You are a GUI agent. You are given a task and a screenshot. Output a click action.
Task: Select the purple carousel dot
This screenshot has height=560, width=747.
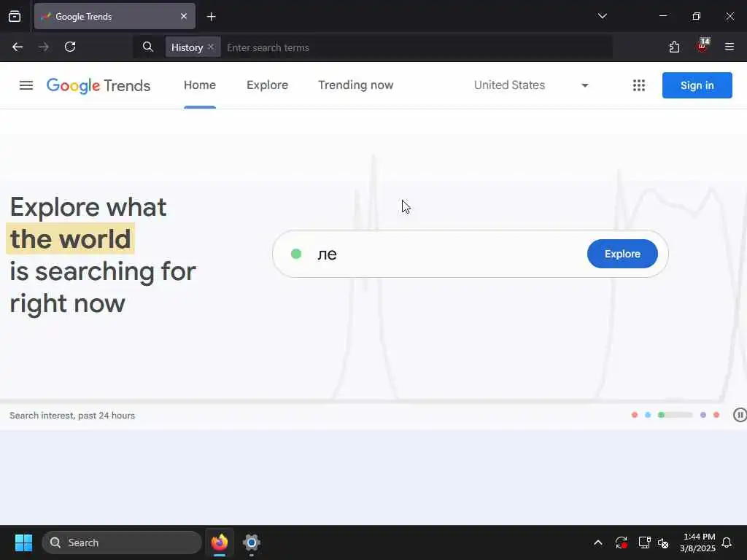(703, 415)
